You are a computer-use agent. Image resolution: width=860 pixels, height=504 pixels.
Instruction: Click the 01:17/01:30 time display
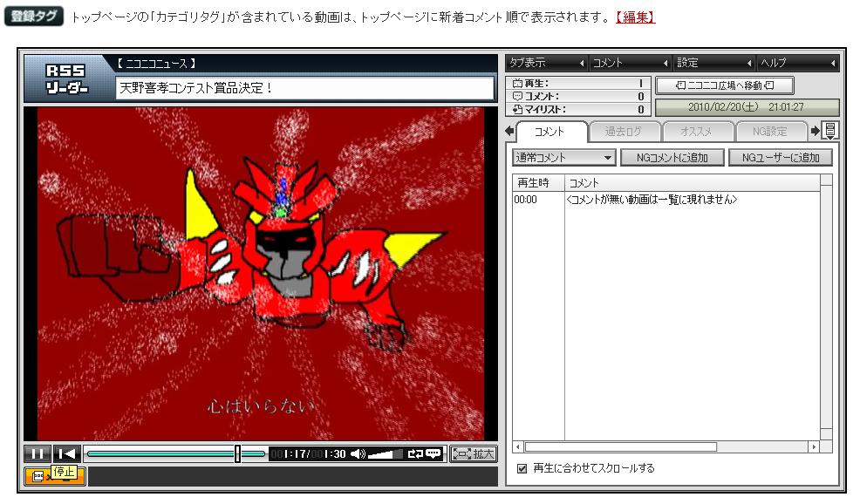pyautogui.click(x=308, y=454)
